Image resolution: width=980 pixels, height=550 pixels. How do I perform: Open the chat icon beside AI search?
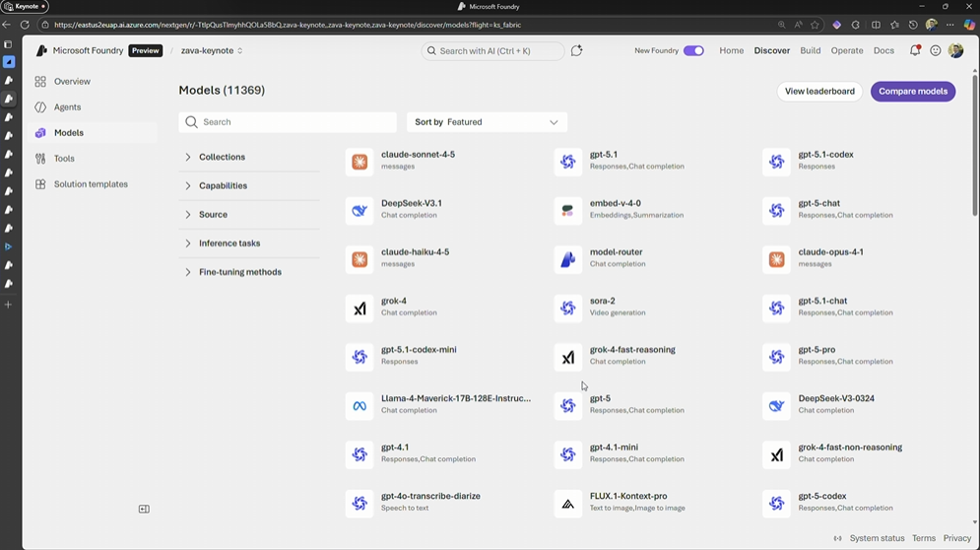click(577, 50)
